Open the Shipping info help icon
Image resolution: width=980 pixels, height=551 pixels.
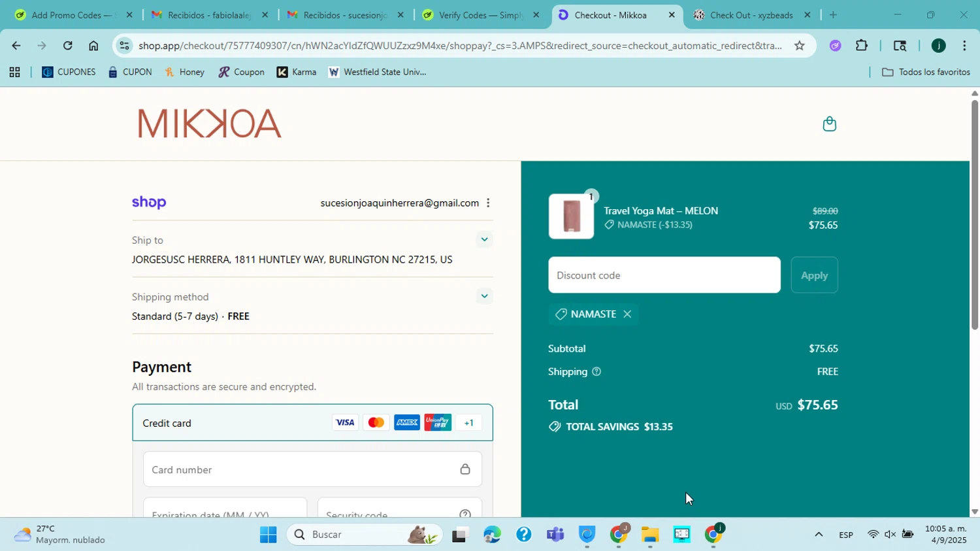tap(596, 372)
